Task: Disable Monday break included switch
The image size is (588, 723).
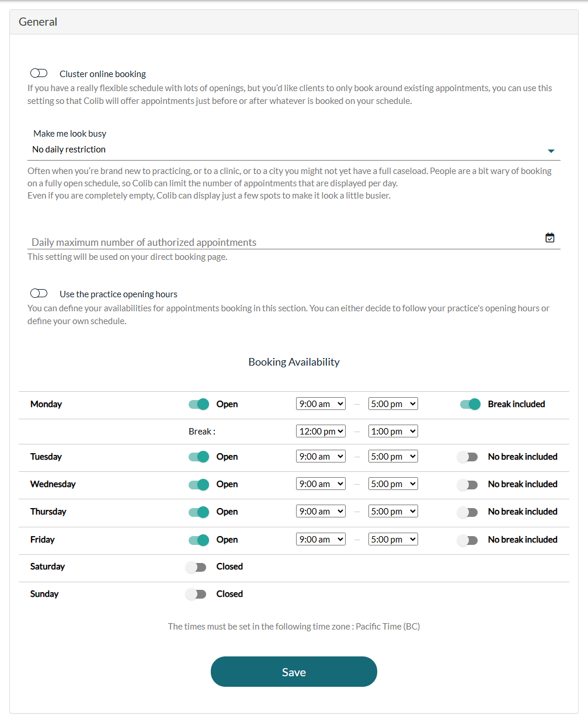Action: pos(470,404)
